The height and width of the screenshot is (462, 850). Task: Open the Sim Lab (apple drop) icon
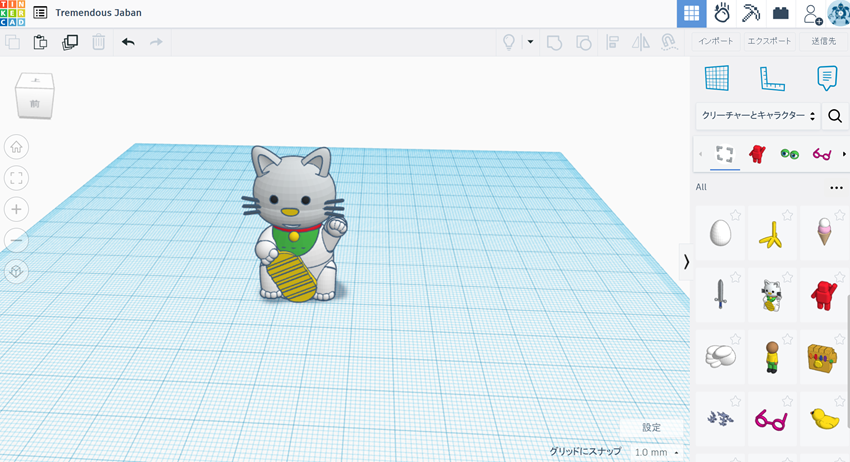[722, 13]
